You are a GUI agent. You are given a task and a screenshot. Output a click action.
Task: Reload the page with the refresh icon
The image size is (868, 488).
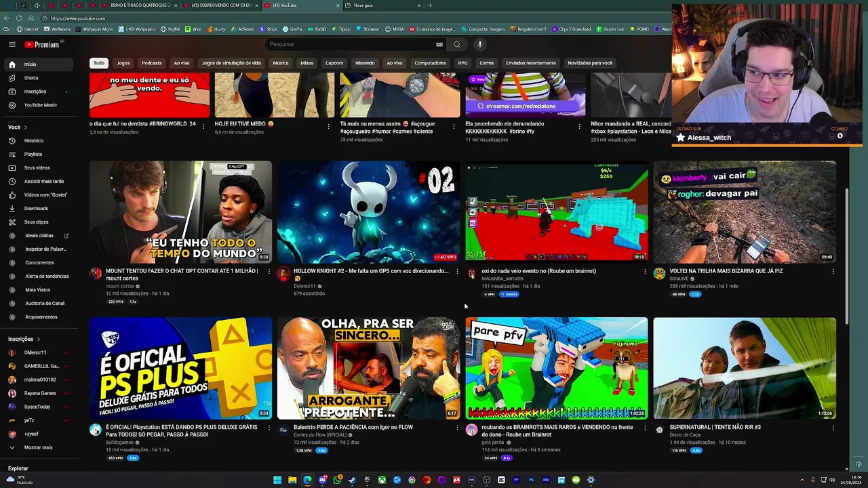pos(19,18)
